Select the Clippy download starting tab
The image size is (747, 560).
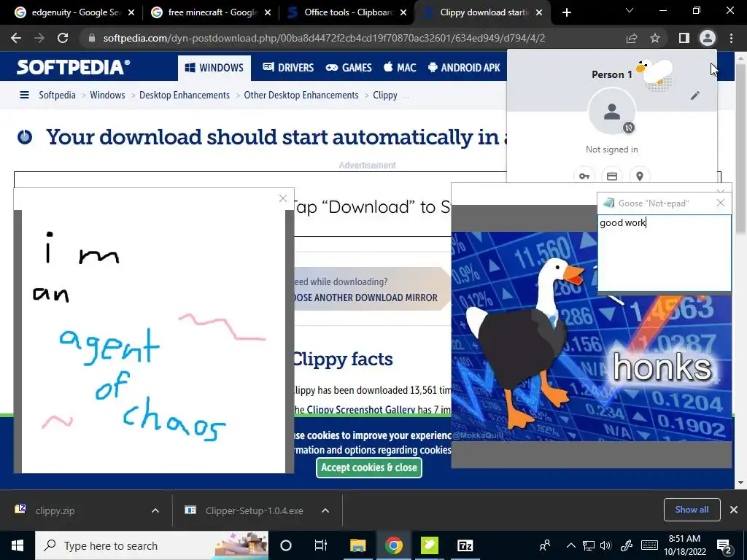click(x=483, y=12)
